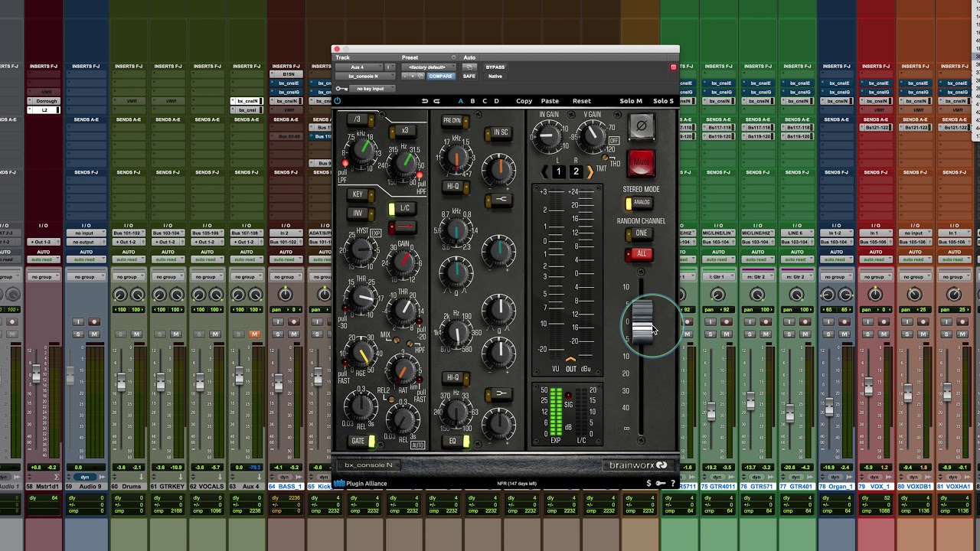The height and width of the screenshot is (551, 980).
Task: Click the red arrow routing button
Action: (403, 227)
